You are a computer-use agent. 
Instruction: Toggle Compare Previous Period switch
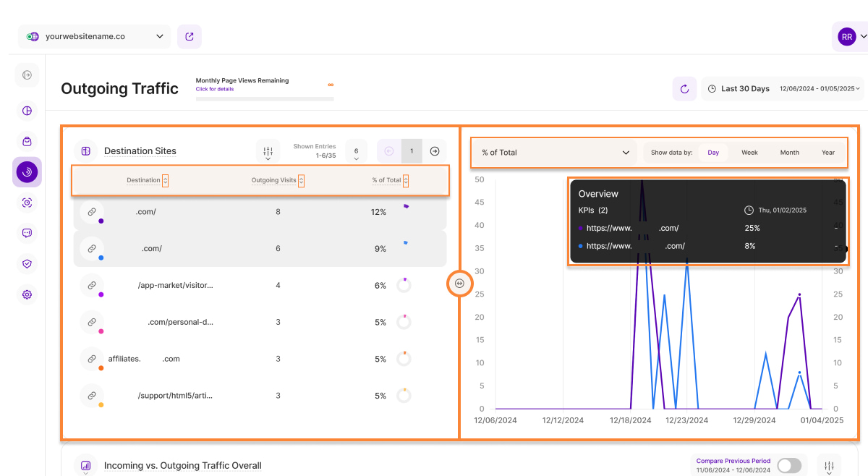coord(789,465)
